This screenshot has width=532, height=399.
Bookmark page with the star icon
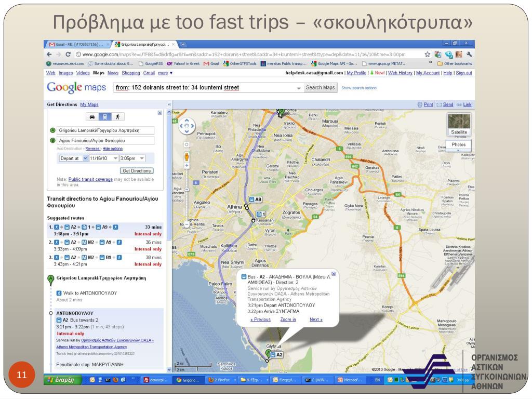pyautogui.click(x=428, y=54)
